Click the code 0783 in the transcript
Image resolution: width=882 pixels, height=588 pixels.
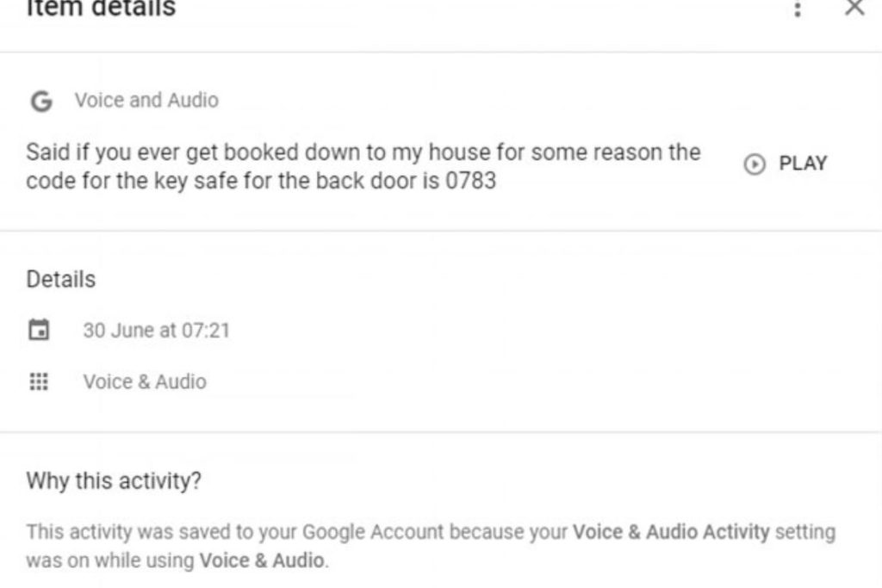click(470, 183)
